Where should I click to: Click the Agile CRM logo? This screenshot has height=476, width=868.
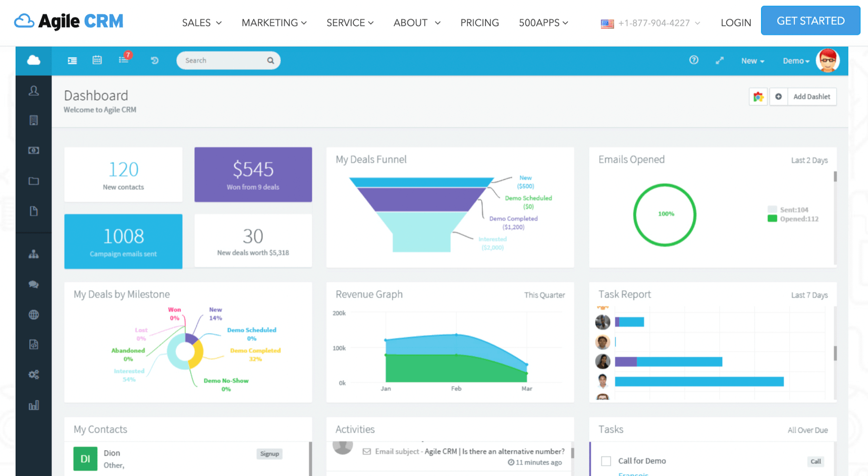point(69,21)
